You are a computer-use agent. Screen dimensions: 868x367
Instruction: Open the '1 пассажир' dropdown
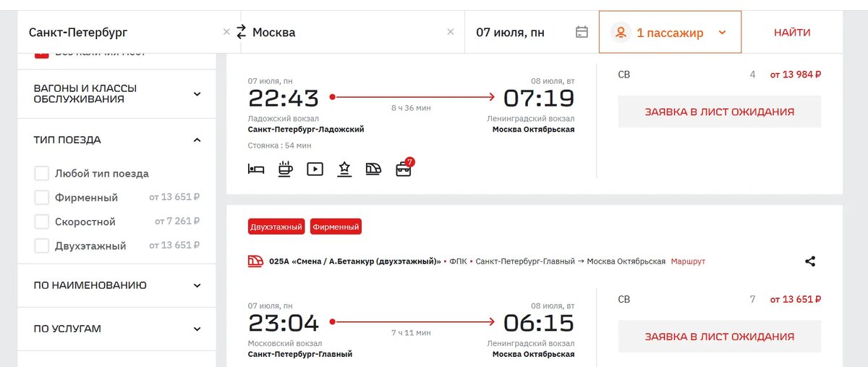tap(670, 32)
